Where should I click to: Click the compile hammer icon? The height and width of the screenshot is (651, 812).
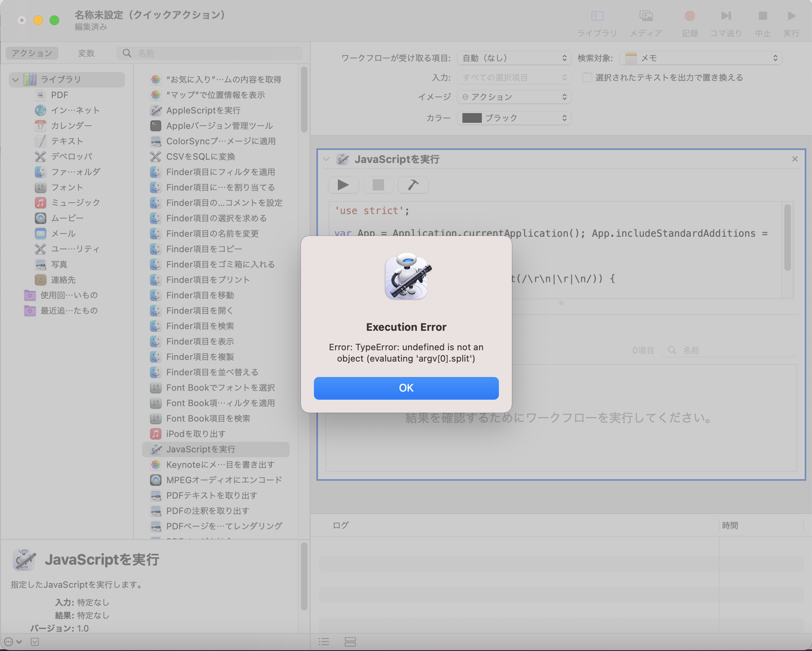click(413, 185)
